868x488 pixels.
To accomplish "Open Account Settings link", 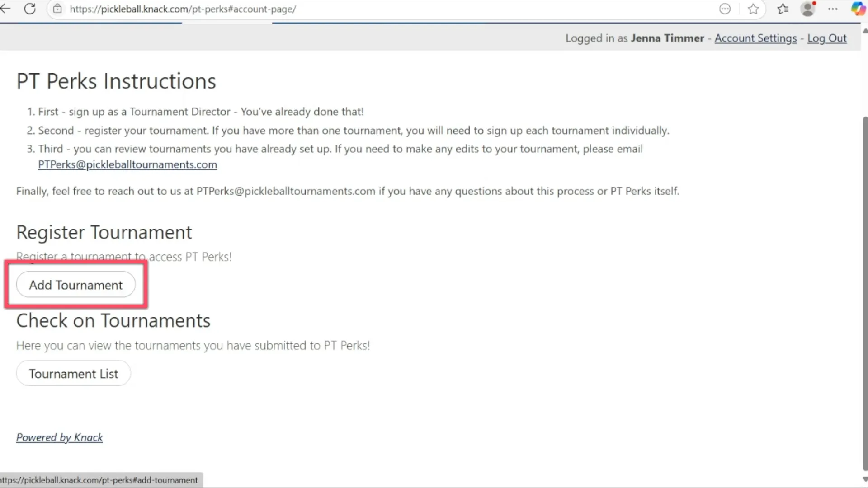I will [x=755, y=38].
